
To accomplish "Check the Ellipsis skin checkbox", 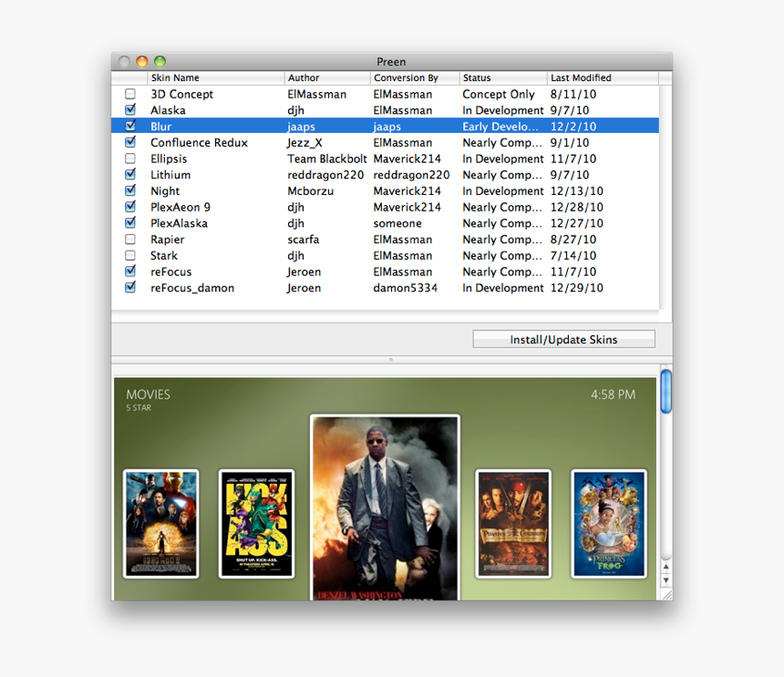I will [x=130, y=159].
